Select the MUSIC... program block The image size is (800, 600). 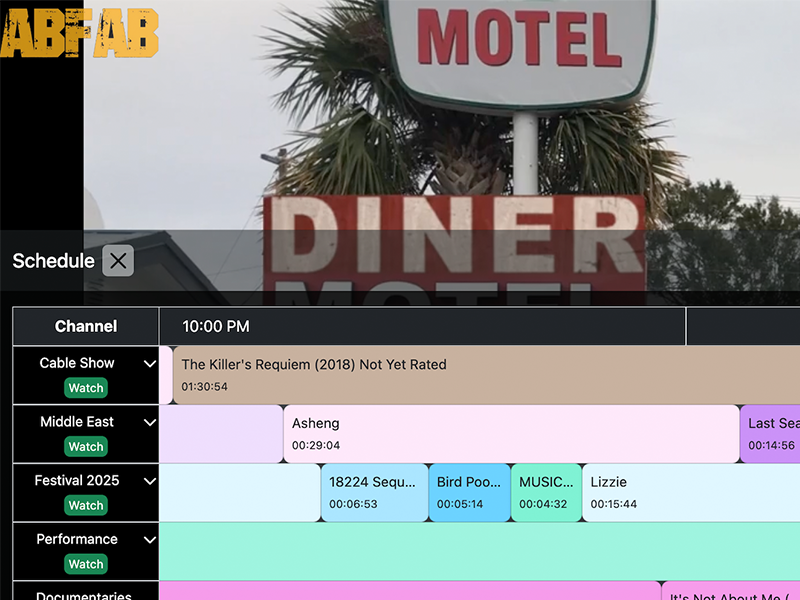coord(546,492)
